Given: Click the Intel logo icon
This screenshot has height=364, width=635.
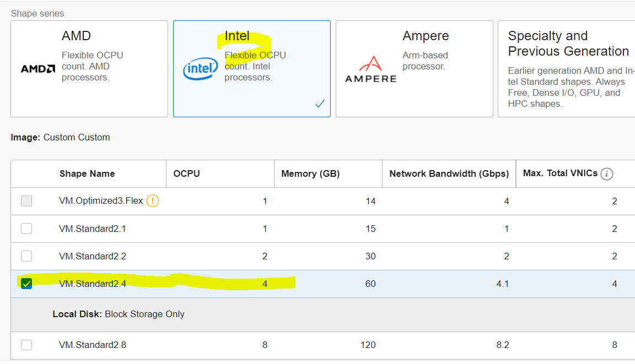Looking at the screenshot, I should [x=201, y=70].
